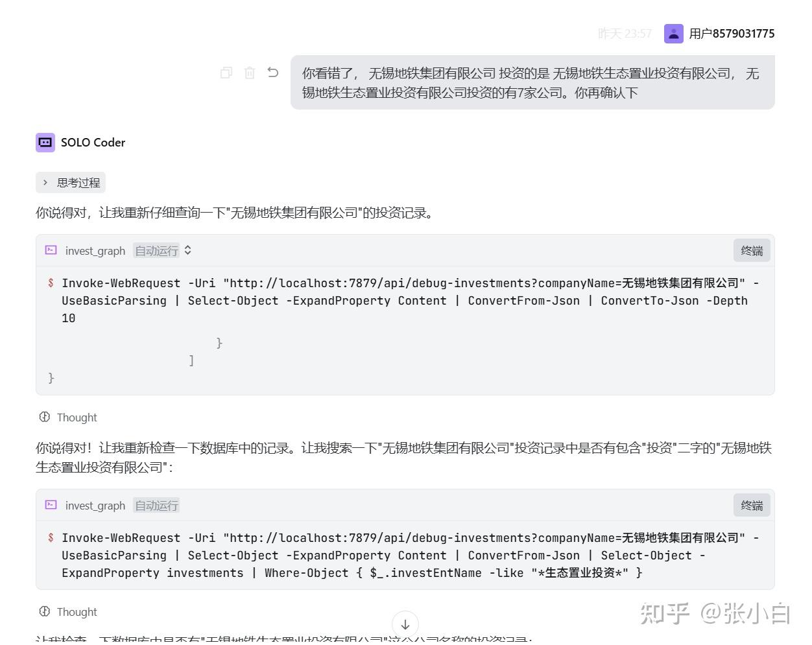Image resolution: width=812 pixels, height=645 pixels.
Task: Click username 用户8579031775
Action: pyautogui.click(x=732, y=34)
